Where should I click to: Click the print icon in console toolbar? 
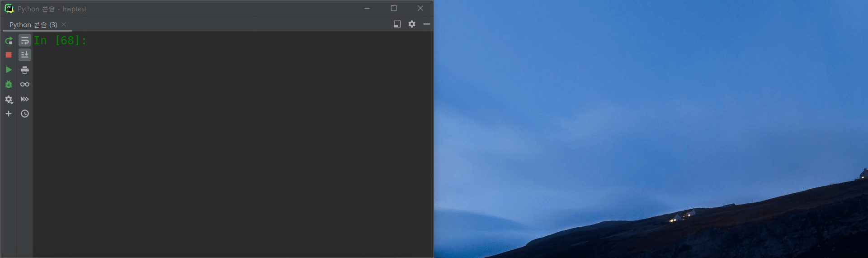tap(25, 70)
